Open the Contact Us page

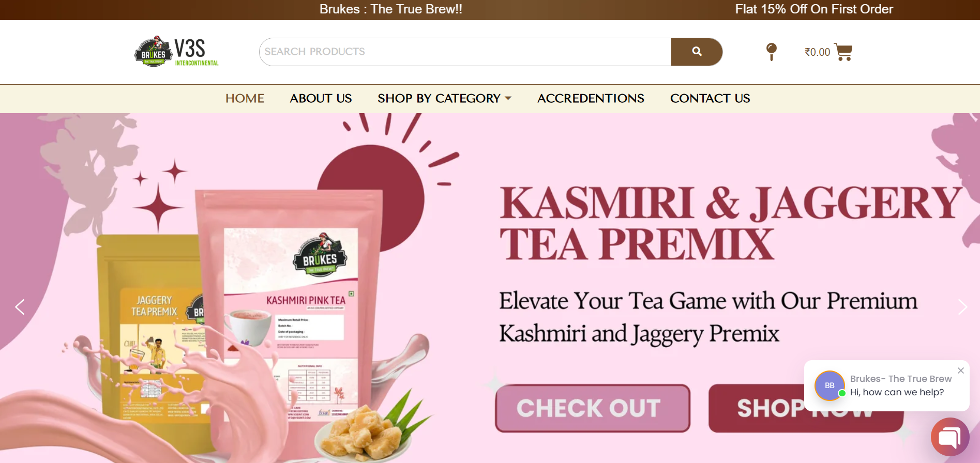tap(710, 98)
